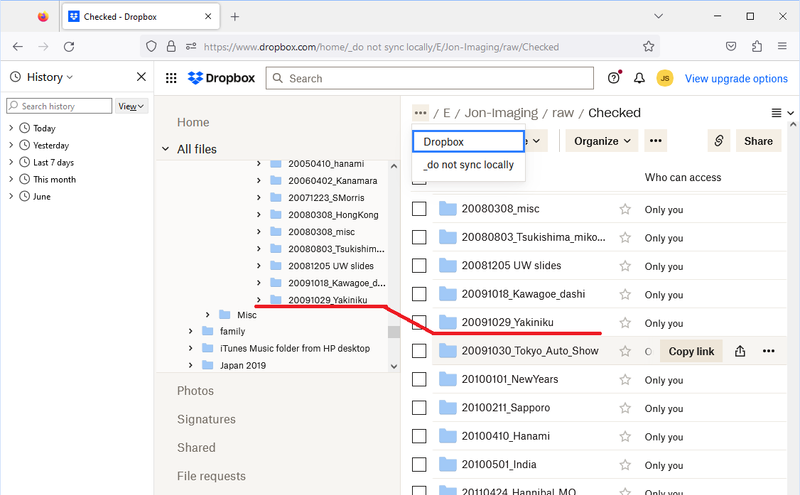Viewport: 800px width, 495px height.
Task: Click the copy link chain icon button
Action: (718, 141)
